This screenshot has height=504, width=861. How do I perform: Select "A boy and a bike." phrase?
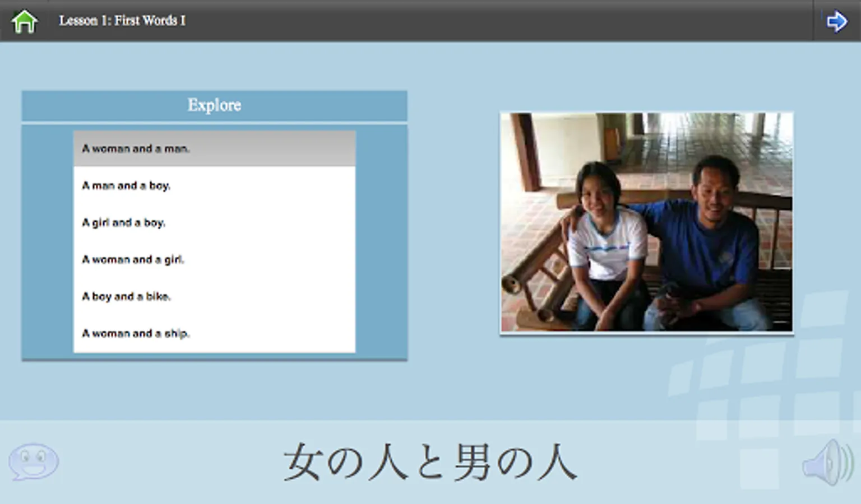tap(214, 296)
